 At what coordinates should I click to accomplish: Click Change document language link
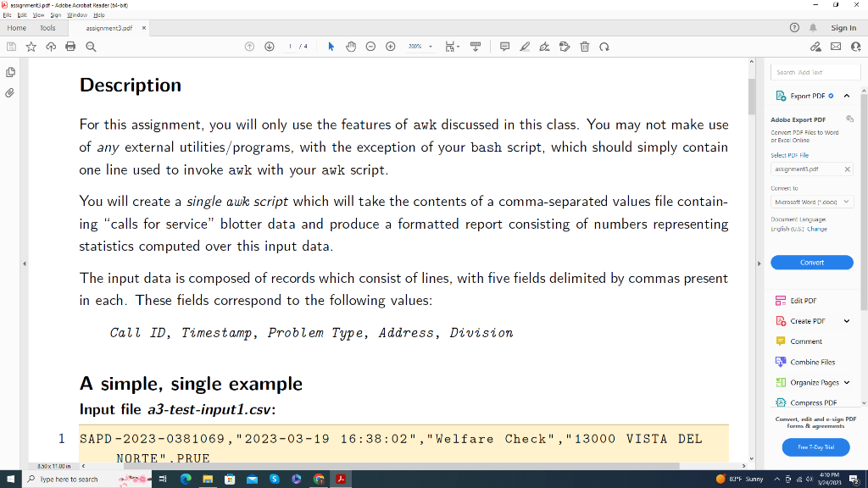[x=817, y=229]
